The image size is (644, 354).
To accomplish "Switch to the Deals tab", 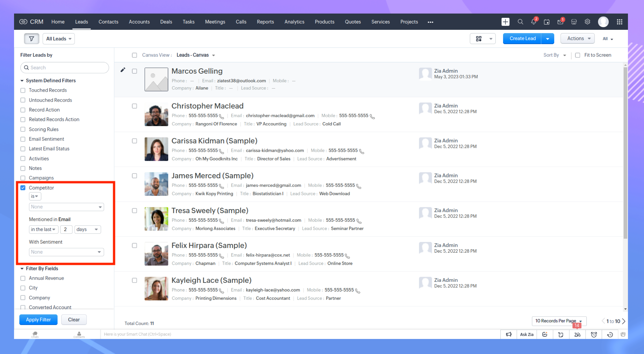I will [166, 22].
